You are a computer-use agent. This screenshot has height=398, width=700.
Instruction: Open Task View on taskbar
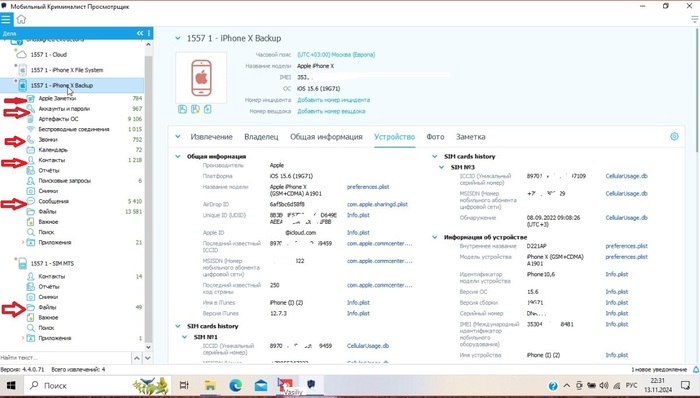[x=184, y=386]
